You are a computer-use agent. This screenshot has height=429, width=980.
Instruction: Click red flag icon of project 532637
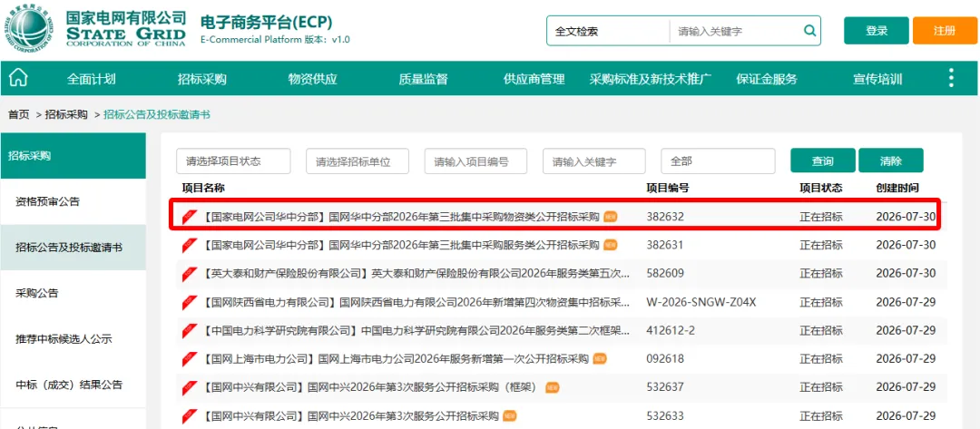coord(190,387)
